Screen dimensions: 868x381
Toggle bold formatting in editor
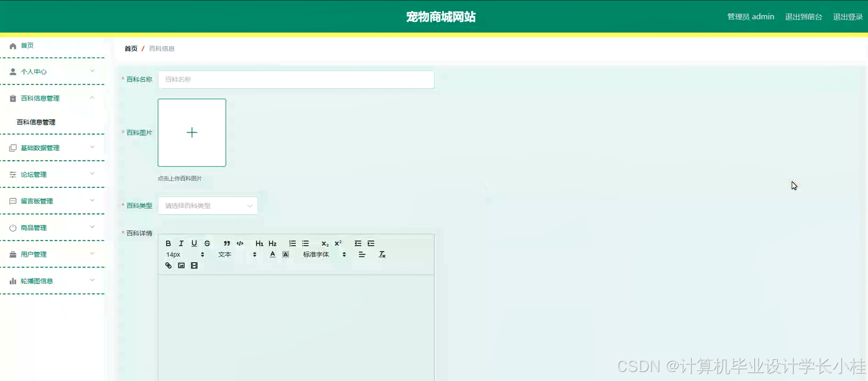[x=168, y=244]
